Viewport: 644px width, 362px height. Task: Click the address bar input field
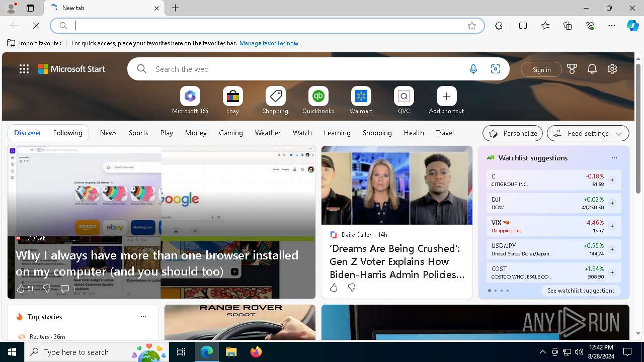tap(267, 26)
